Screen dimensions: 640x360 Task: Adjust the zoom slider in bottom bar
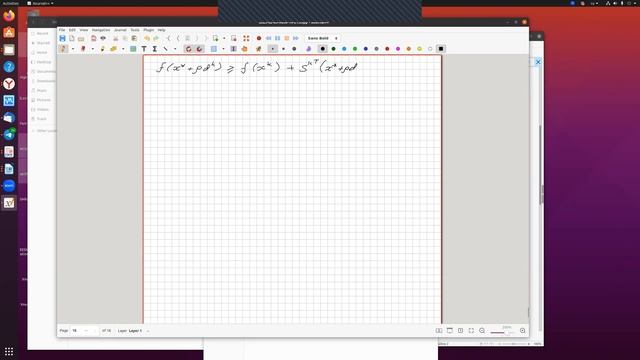(502, 333)
